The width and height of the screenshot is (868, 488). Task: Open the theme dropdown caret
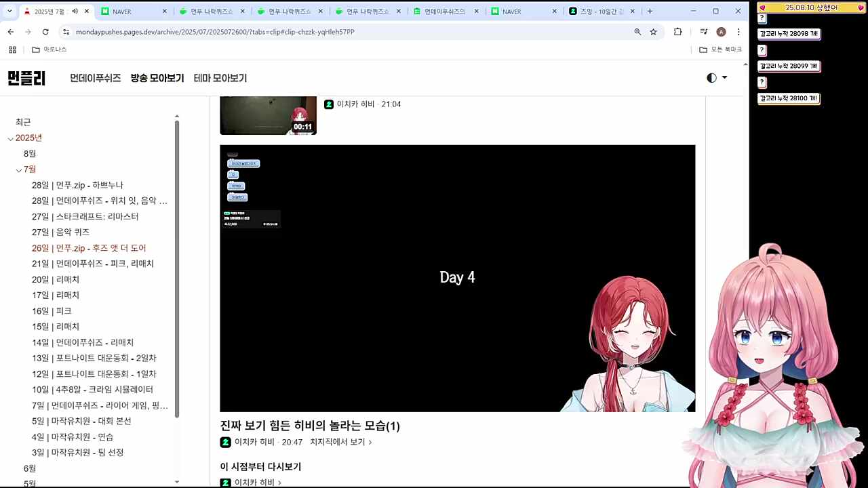tap(724, 78)
